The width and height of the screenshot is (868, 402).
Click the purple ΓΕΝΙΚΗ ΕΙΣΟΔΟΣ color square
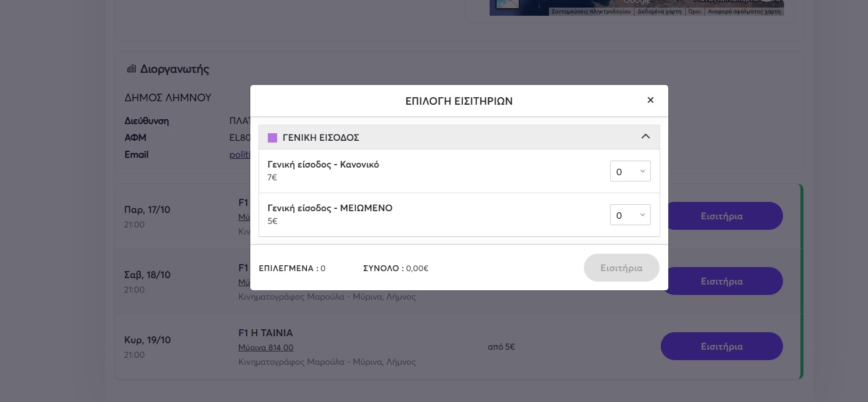pos(272,138)
